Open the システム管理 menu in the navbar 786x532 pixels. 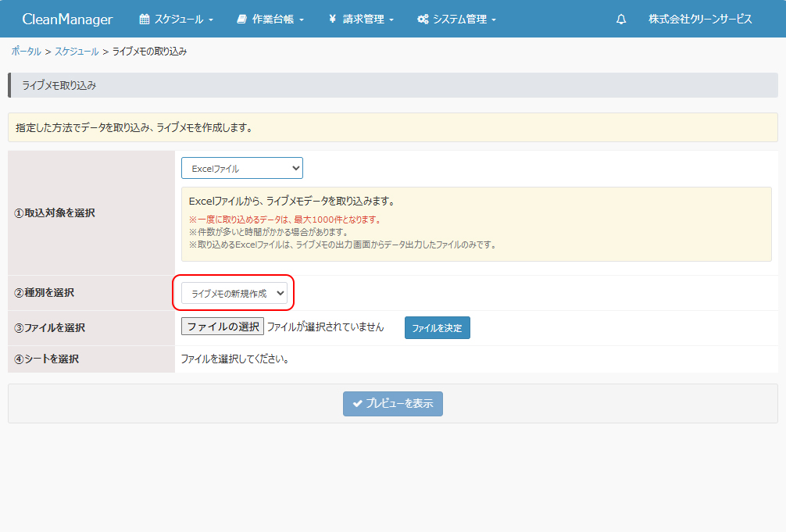tap(460, 19)
